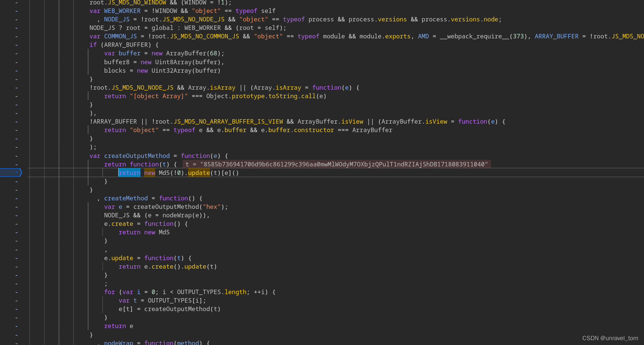The height and width of the screenshot is (345, 644).
Task: Click 'JS_MD5_NO_WINDOW' in the top line
Action: (x=137, y=3)
